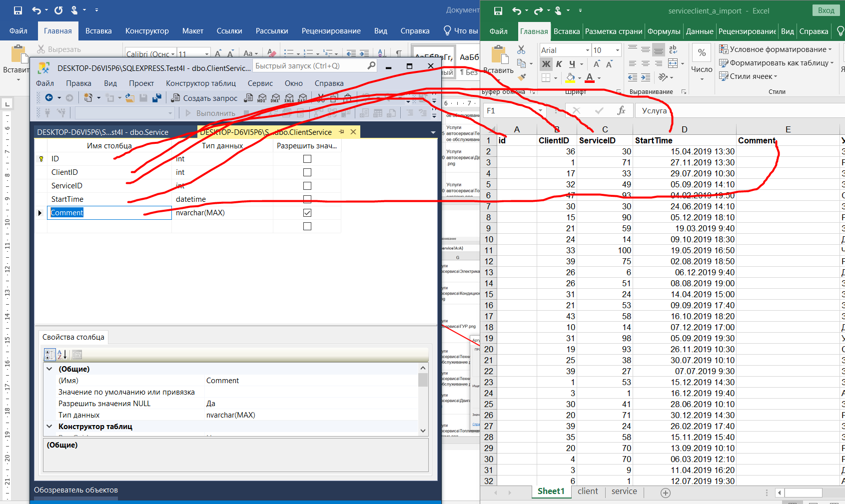This screenshot has height=504, width=845.
Task: Toggle Allow Nulls for ClientID column
Action: coord(307,172)
